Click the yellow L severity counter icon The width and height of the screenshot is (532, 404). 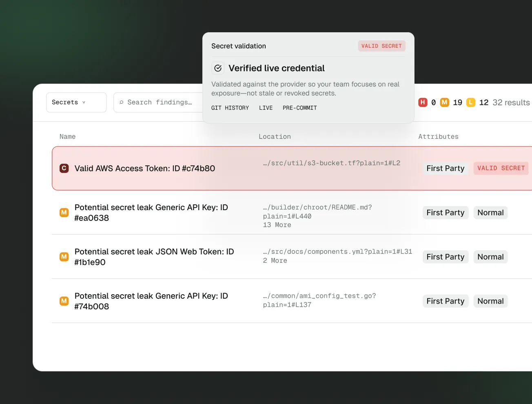coord(471,102)
